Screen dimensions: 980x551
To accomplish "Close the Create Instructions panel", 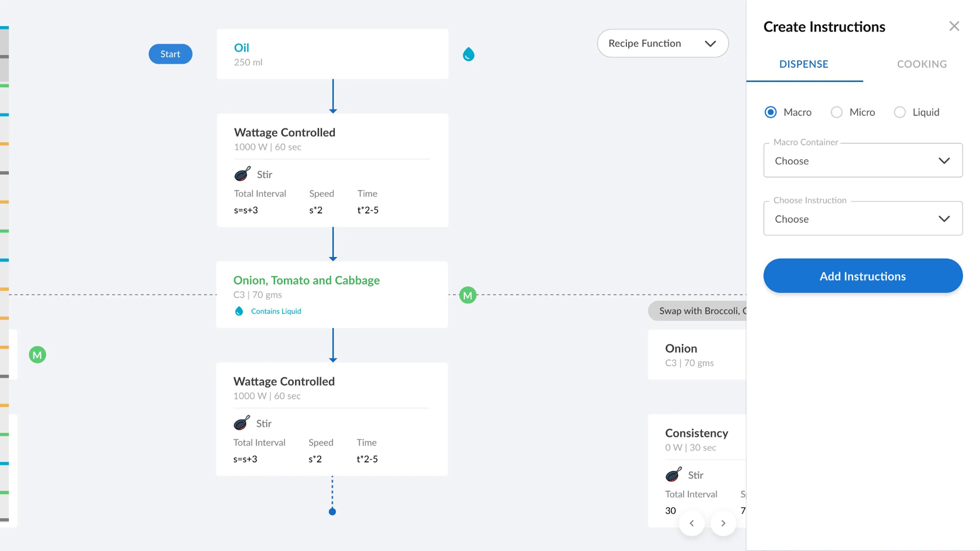I will point(954,26).
